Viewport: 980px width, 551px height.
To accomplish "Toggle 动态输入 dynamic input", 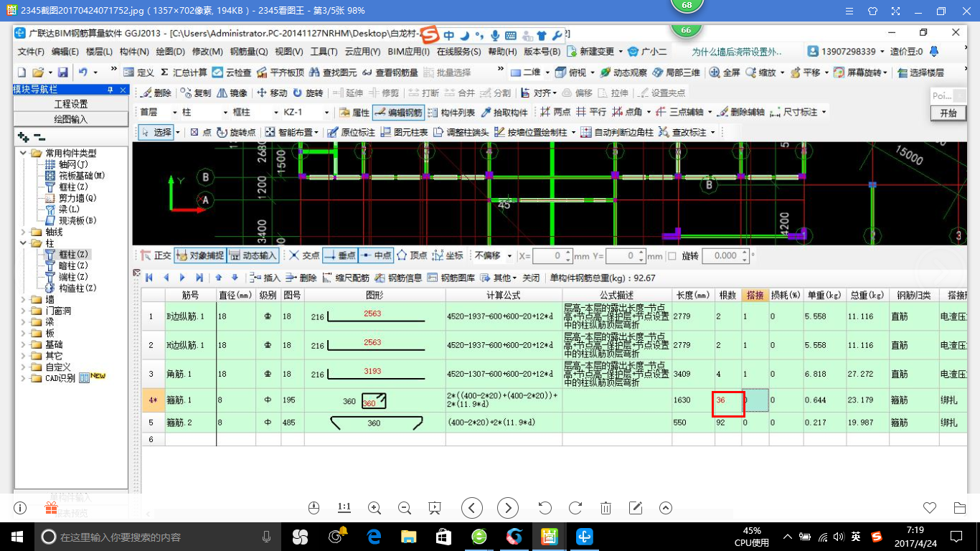I will [253, 255].
